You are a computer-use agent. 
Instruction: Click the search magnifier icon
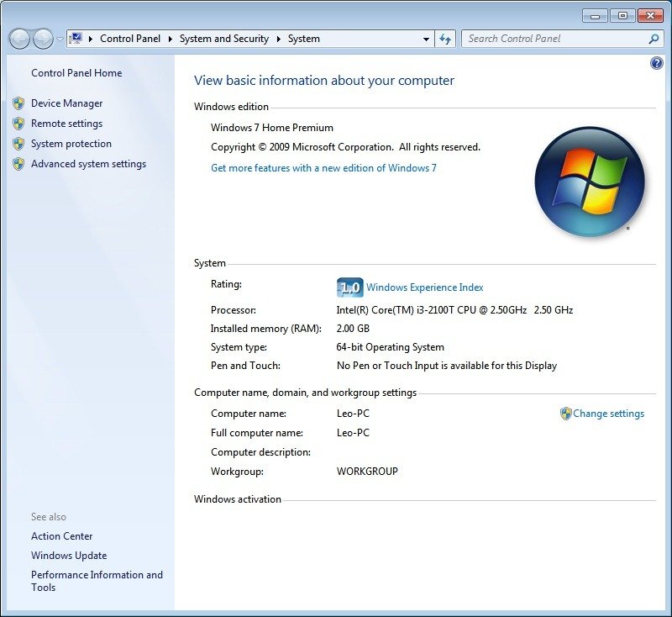tap(654, 39)
